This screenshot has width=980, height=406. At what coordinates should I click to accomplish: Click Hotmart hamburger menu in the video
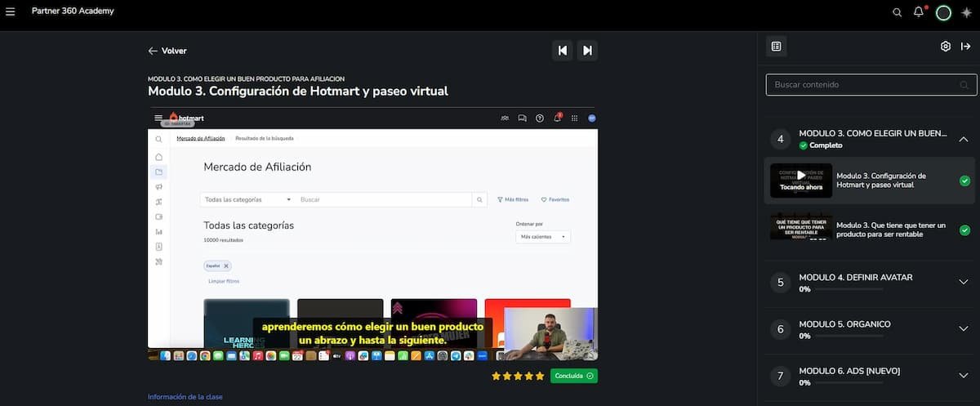[x=158, y=118]
